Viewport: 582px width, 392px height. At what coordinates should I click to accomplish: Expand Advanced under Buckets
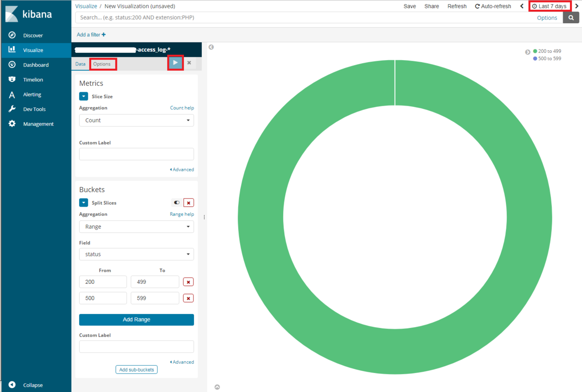coord(182,362)
